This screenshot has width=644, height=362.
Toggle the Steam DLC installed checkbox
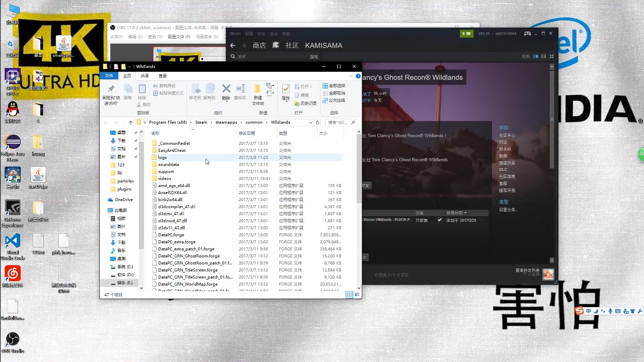tap(440, 220)
